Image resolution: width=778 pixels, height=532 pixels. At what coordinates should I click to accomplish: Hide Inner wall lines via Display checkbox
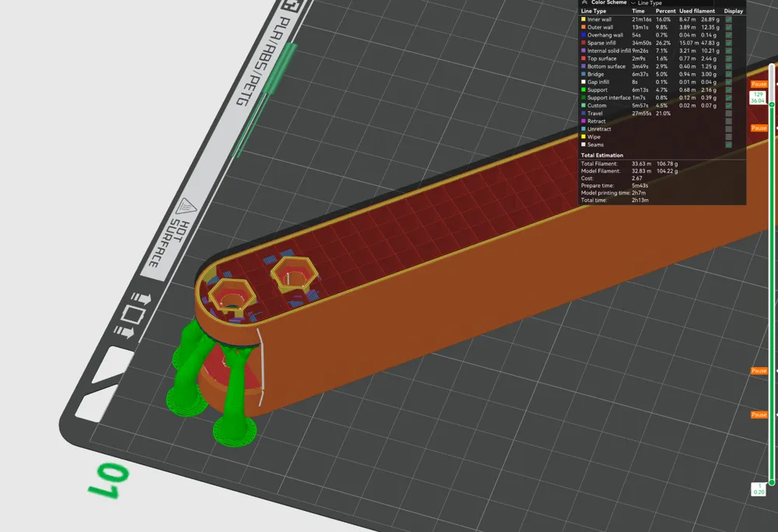tap(728, 19)
